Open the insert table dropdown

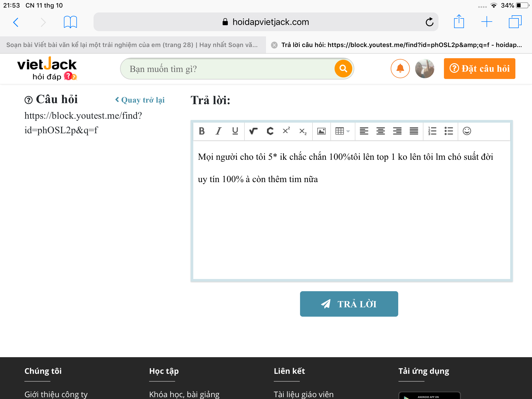click(343, 131)
